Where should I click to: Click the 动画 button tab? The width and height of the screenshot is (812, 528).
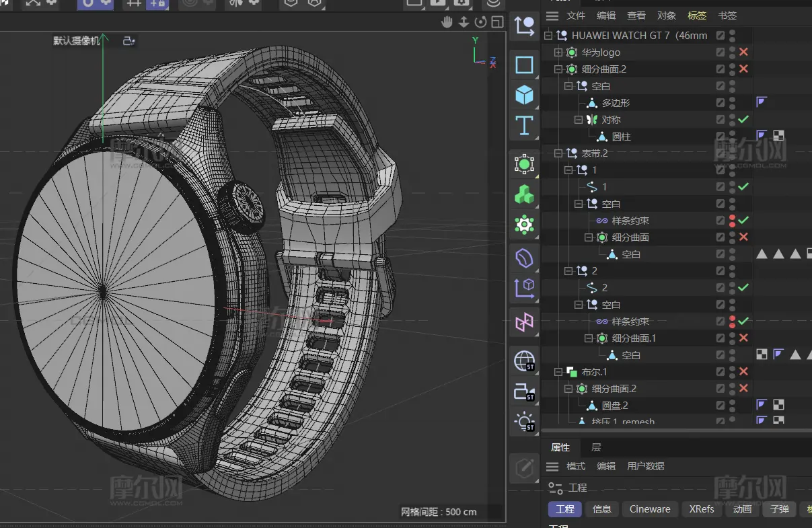(742, 509)
